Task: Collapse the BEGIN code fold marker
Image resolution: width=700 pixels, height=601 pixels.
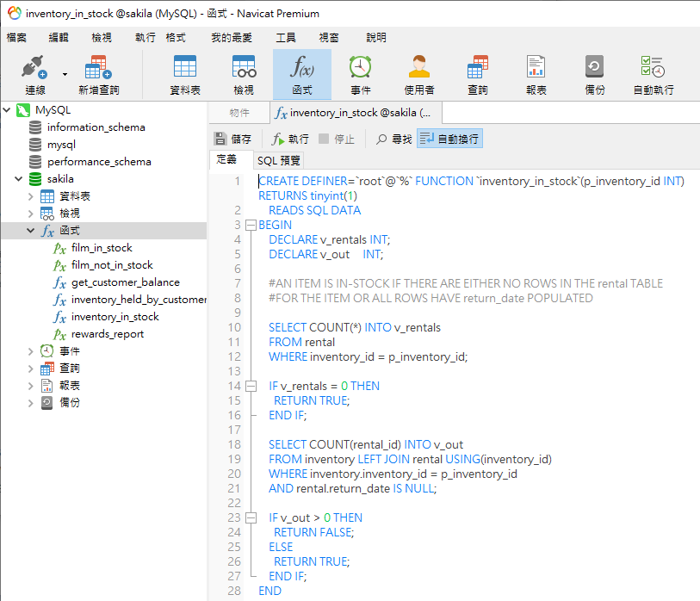Action: [251, 225]
